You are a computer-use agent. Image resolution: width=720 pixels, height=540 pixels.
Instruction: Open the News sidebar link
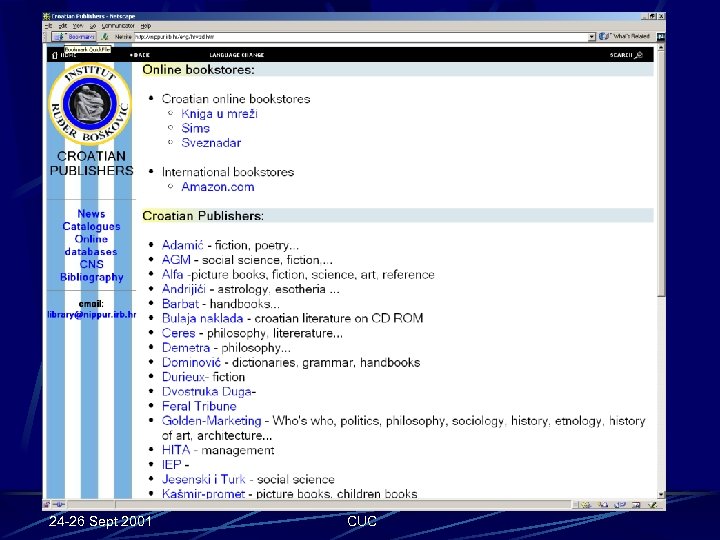coord(91,214)
